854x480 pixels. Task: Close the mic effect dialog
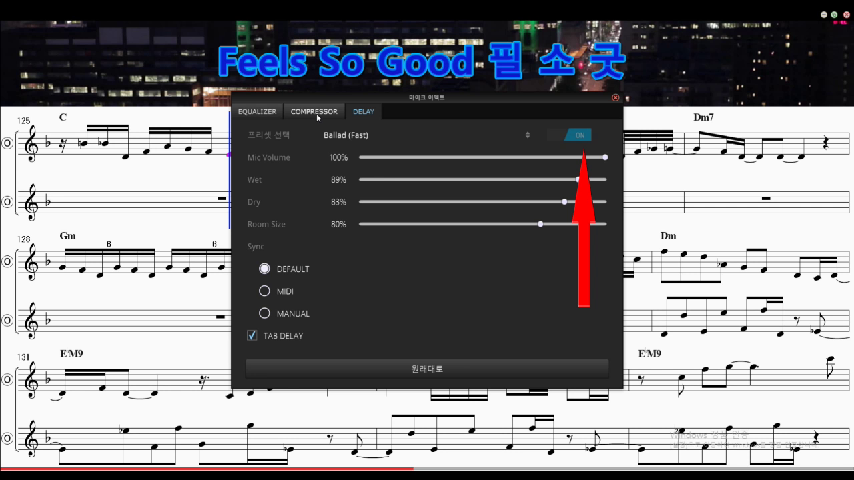[x=615, y=98]
